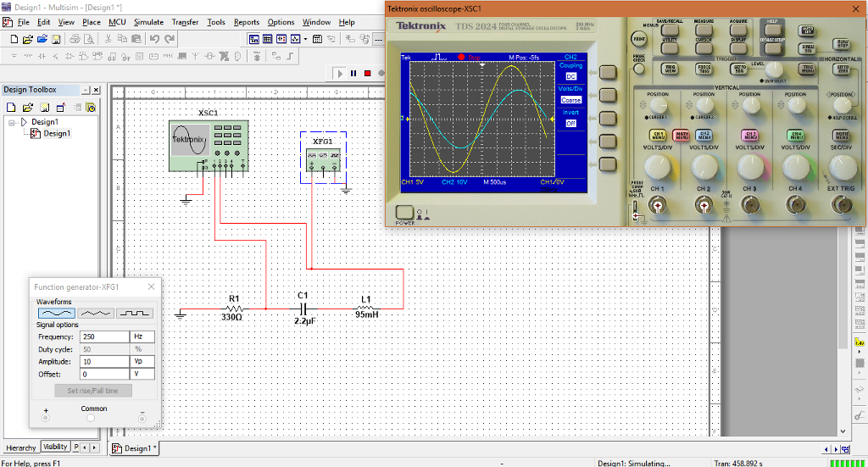Click the Frequency input field
Image resolution: width=868 pixels, height=467 pixels.
tap(104, 336)
